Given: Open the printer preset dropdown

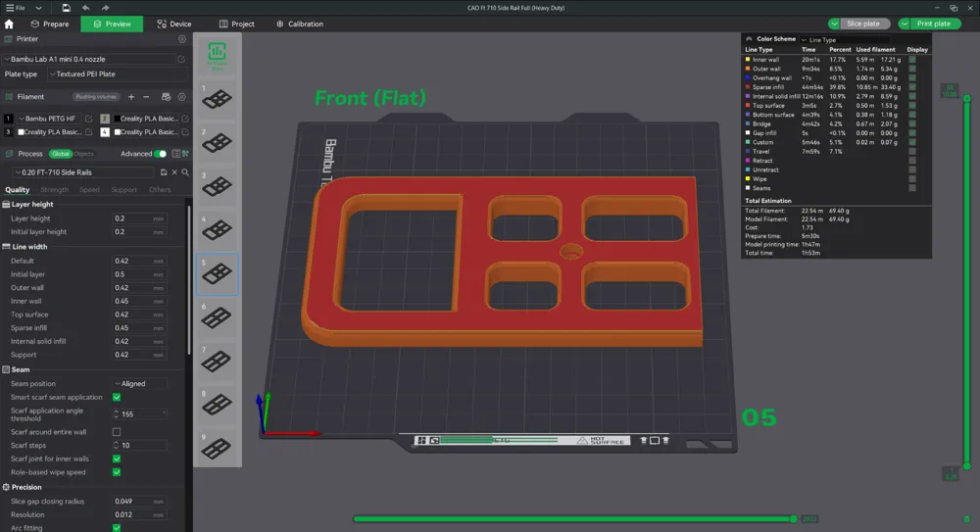Looking at the screenshot, I should point(89,59).
